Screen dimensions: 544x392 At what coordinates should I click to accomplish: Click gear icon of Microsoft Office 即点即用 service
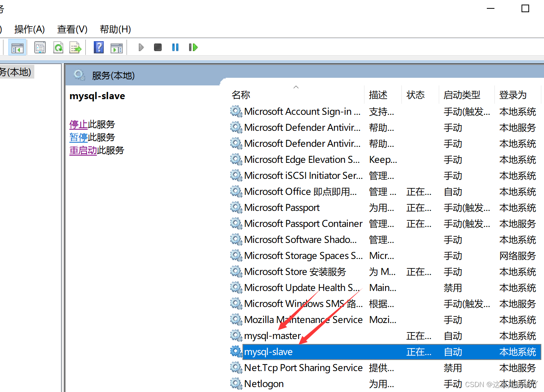tap(236, 191)
